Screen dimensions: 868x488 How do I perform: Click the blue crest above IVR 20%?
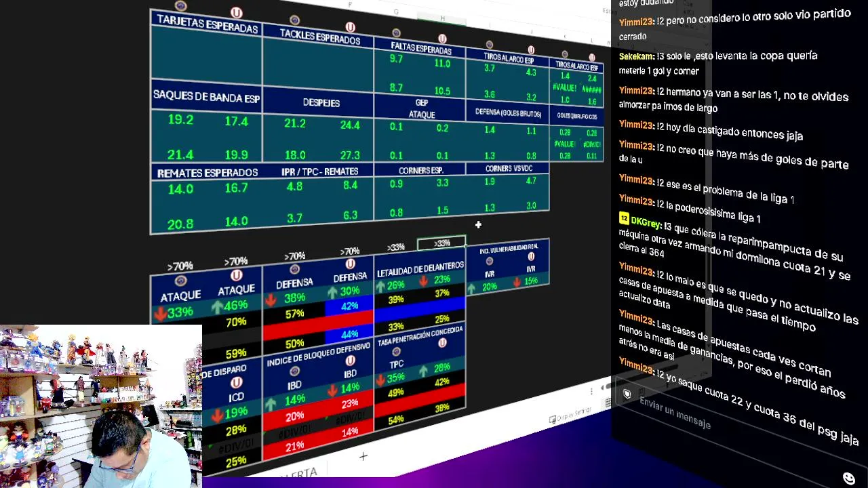[x=490, y=261]
